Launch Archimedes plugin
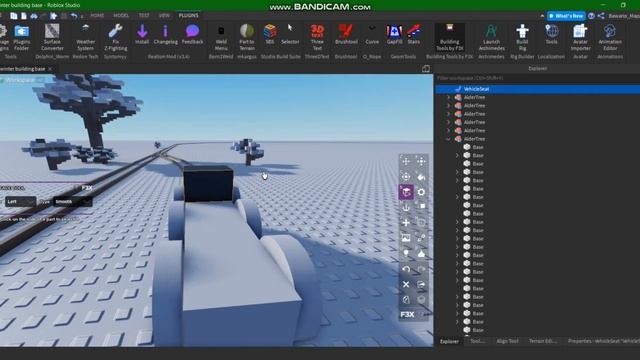Screen dimensions: 640x360 491,37
